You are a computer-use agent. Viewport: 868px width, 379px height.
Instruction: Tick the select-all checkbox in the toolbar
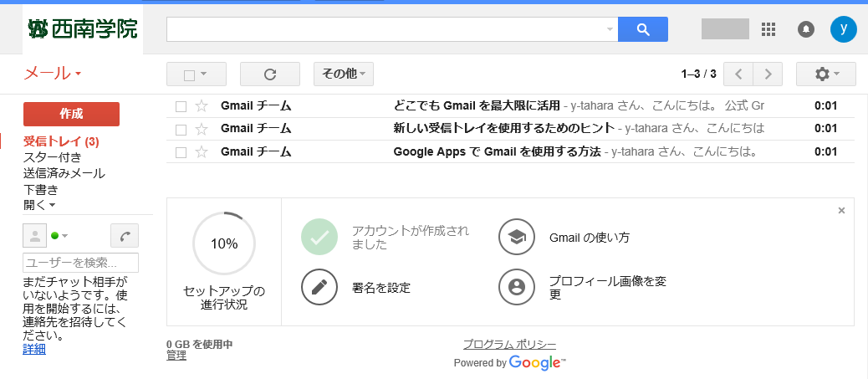(189, 74)
